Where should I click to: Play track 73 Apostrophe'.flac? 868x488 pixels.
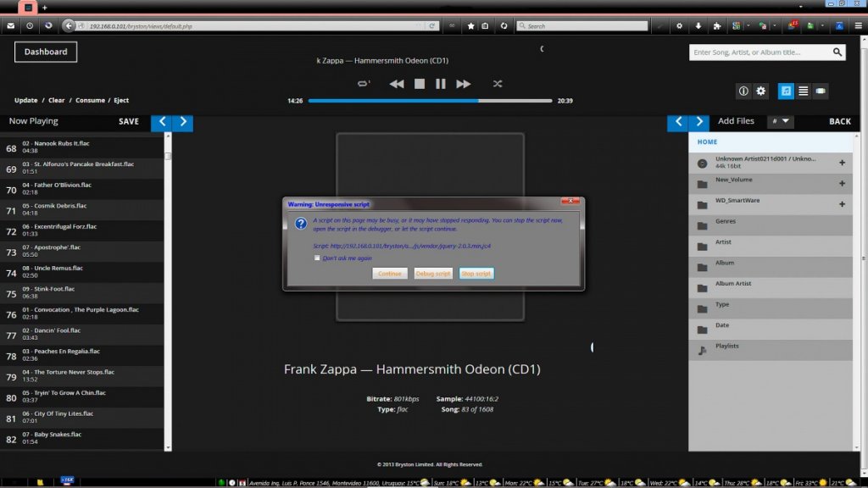82,252
